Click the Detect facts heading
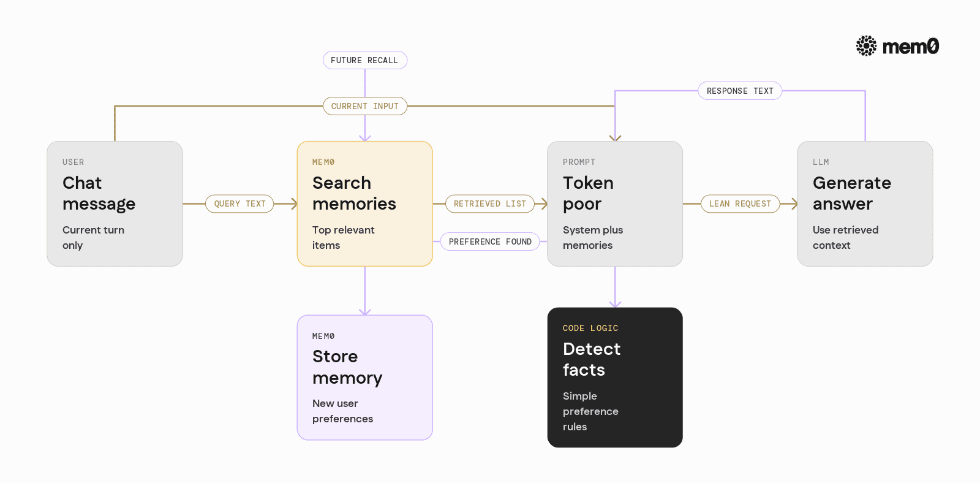This screenshot has width=980, height=483. pyautogui.click(x=592, y=359)
